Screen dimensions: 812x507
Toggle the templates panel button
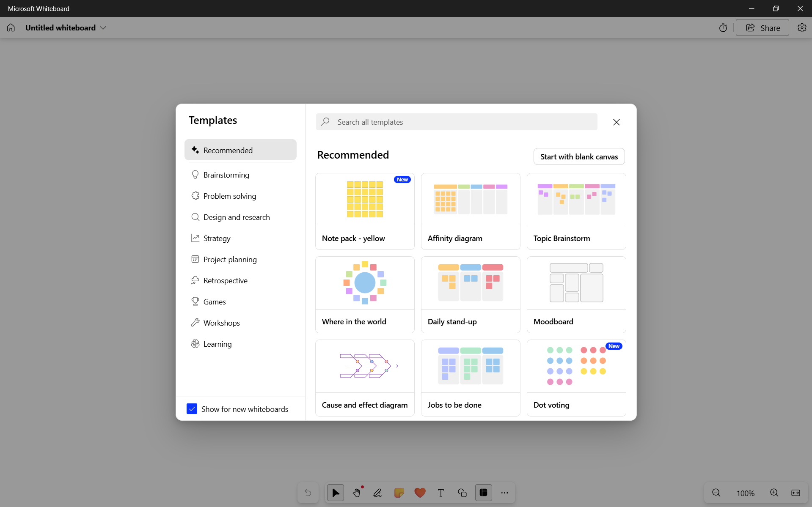(483, 493)
